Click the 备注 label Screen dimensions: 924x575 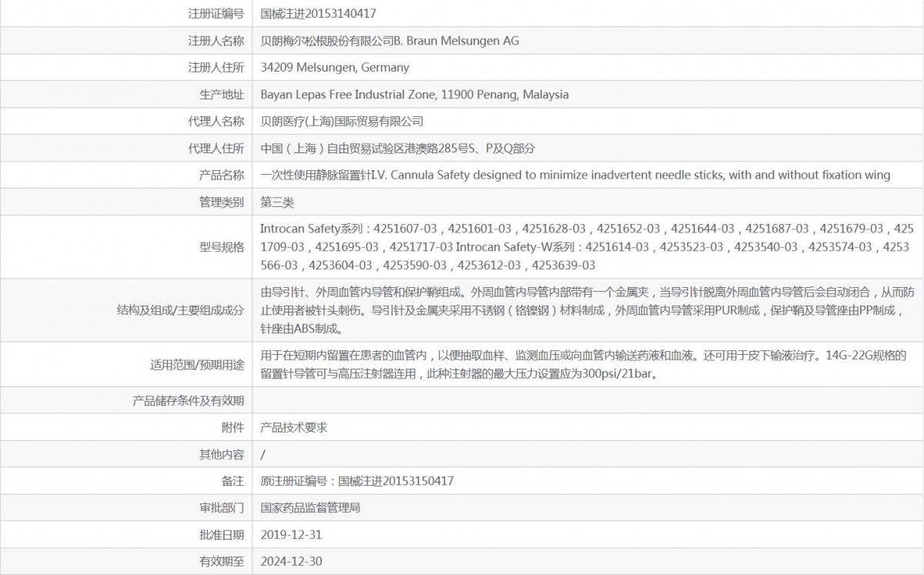click(233, 481)
